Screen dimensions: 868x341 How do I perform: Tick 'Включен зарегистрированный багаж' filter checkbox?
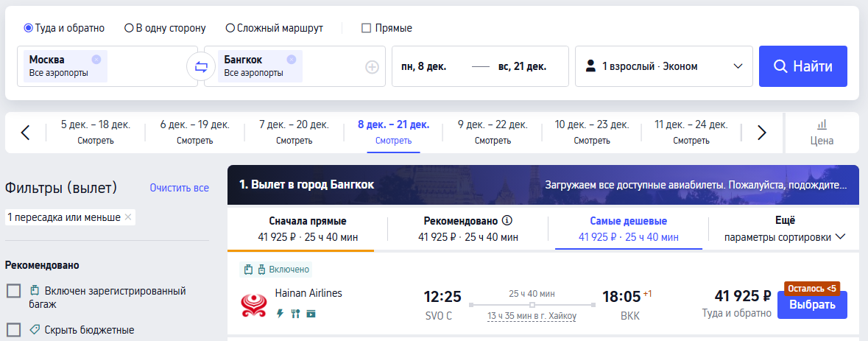(13, 291)
